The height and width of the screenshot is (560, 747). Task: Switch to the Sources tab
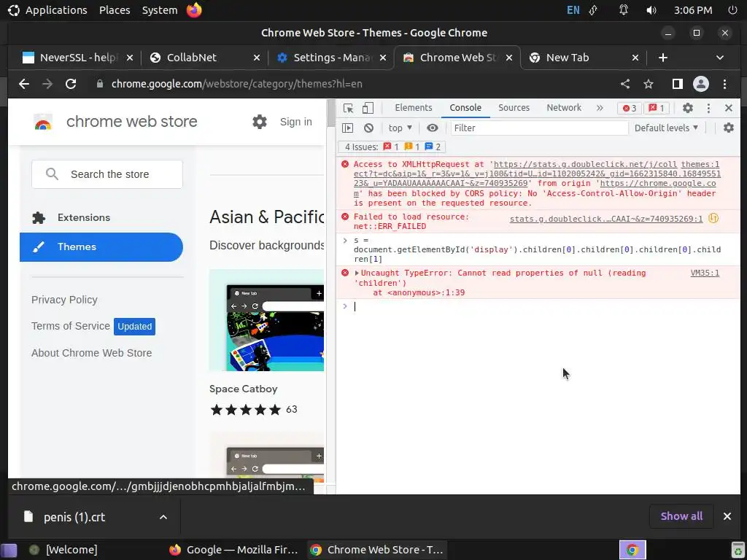pos(514,108)
